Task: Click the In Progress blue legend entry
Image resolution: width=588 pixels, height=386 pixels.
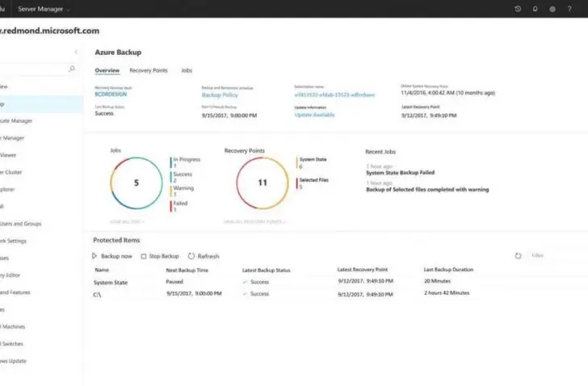Action: [x=186, y=162]
